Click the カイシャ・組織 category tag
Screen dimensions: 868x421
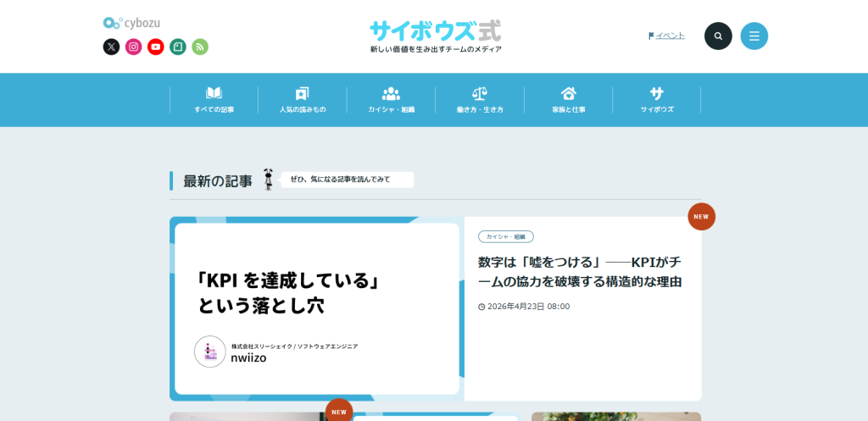tap(506, 237)
